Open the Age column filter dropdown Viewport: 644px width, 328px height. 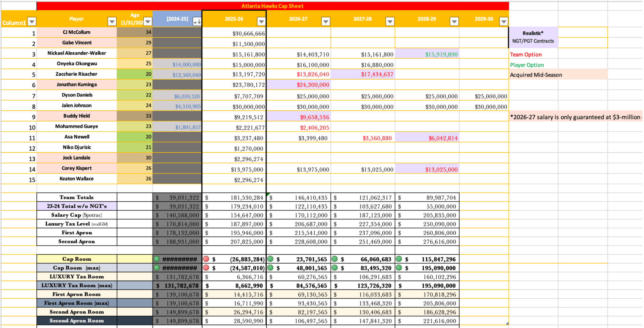(x=148, y=21)
